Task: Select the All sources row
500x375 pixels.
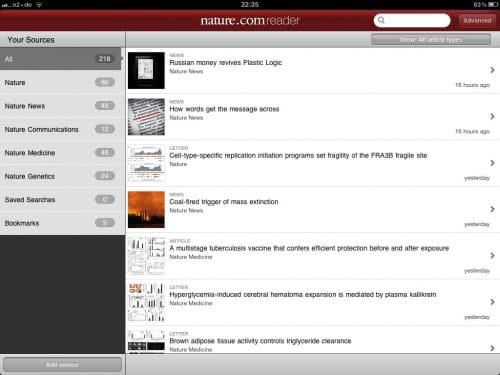Action: click(x=60, y=59)
